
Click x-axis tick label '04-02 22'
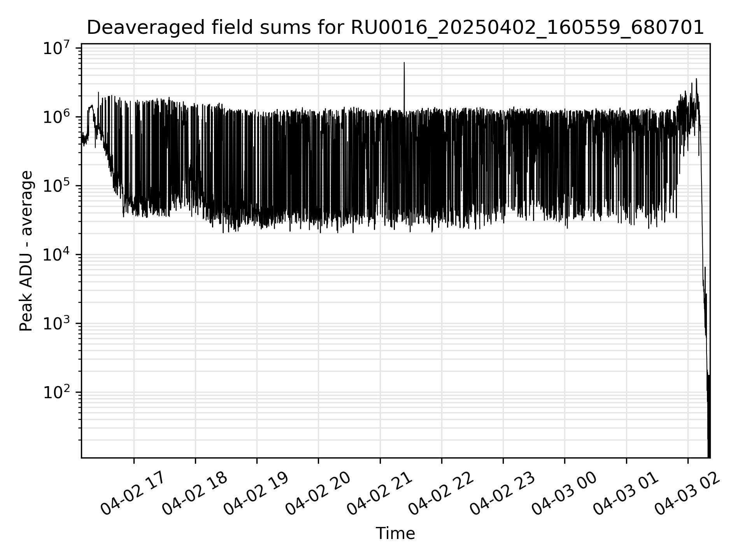click(441, 494)
